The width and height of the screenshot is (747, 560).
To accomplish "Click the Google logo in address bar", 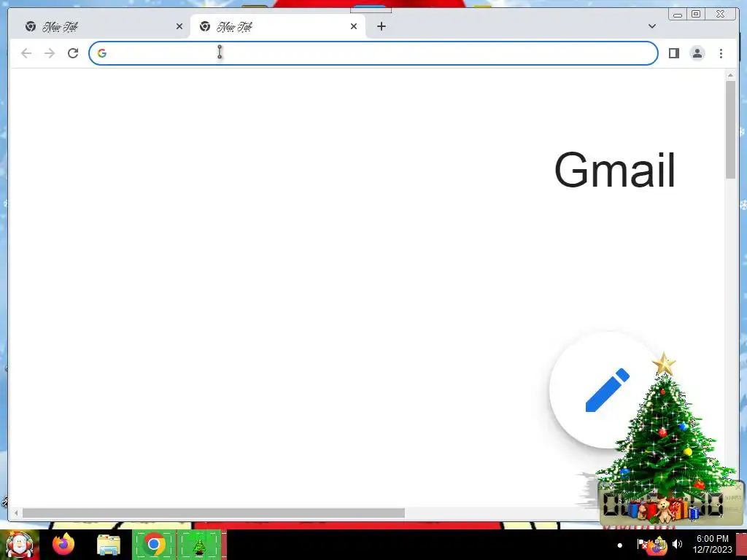I will (x=102, y=53).
